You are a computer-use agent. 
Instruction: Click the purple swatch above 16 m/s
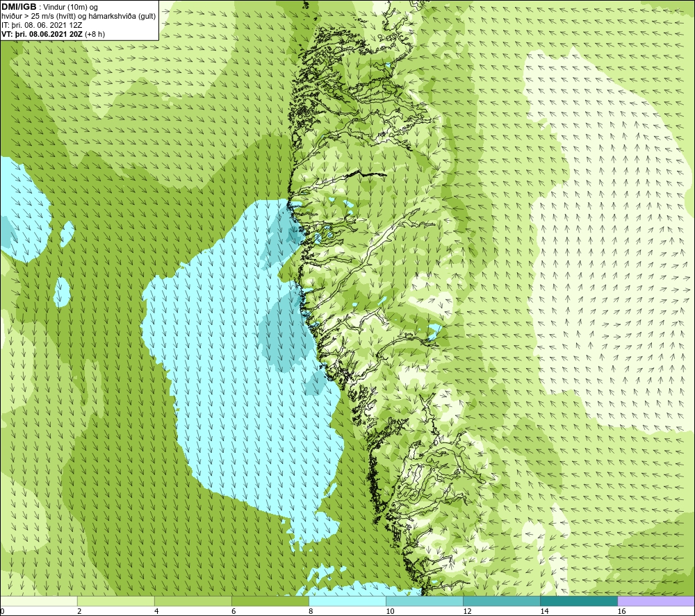[655, 601]
